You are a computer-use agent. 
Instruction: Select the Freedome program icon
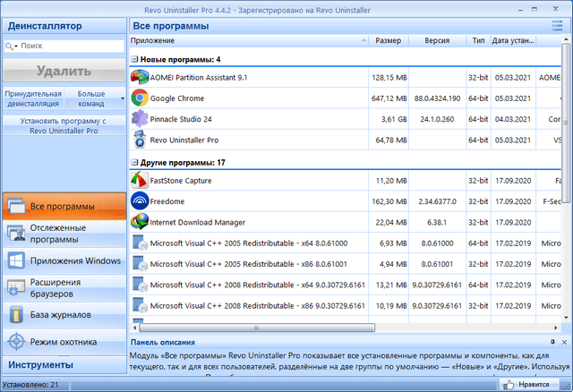click(x=140, y=200)
